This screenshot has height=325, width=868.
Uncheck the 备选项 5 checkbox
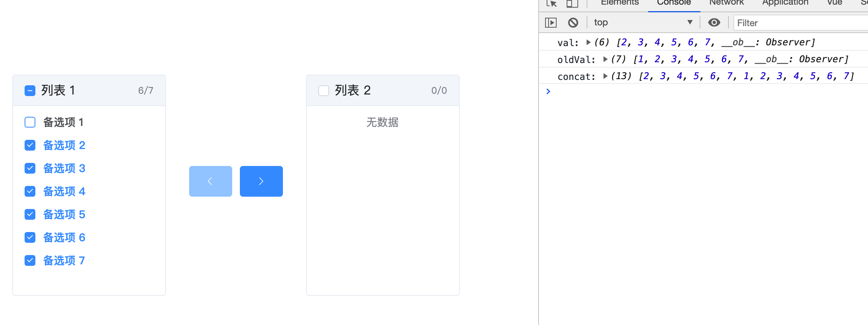[30, 214]
